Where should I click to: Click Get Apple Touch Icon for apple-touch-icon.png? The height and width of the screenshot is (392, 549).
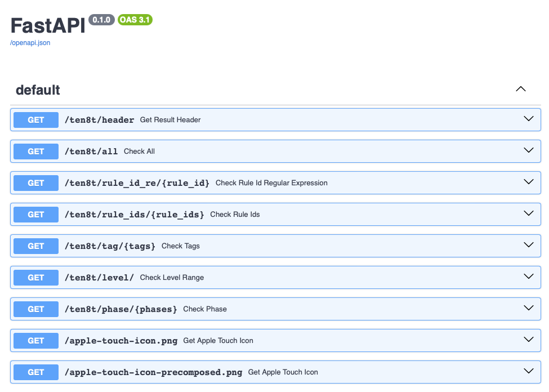pyautogui.click(x=218, y=341)
